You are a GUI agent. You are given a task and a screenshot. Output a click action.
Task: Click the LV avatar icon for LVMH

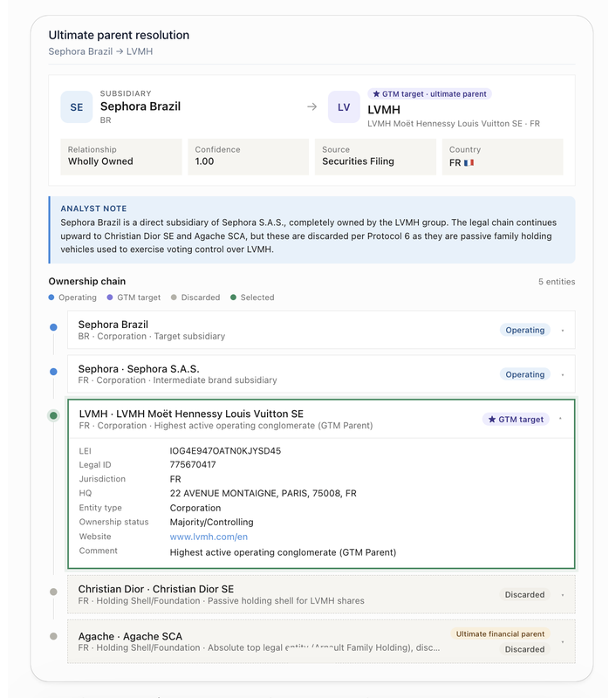(x=344, y=106)
